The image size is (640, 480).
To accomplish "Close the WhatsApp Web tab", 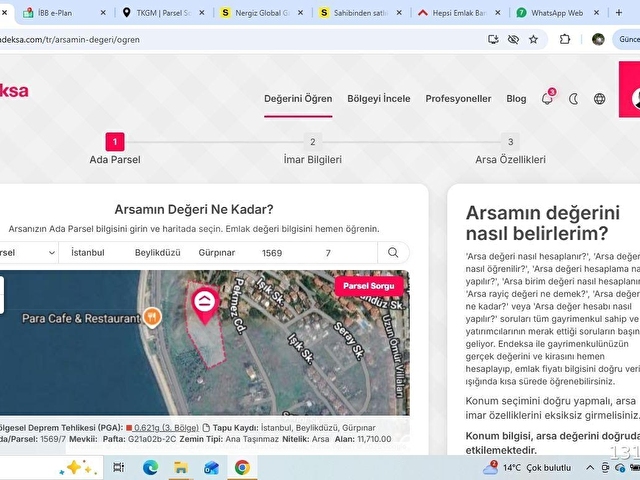I will pyautogui.click(x=596, y=13).
